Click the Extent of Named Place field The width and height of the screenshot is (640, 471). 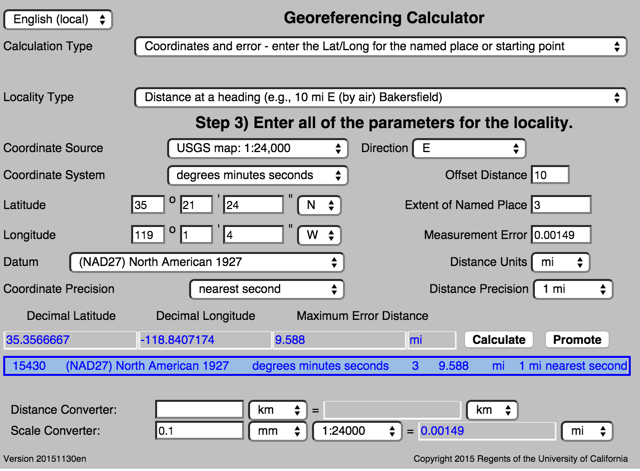[560, 205]
